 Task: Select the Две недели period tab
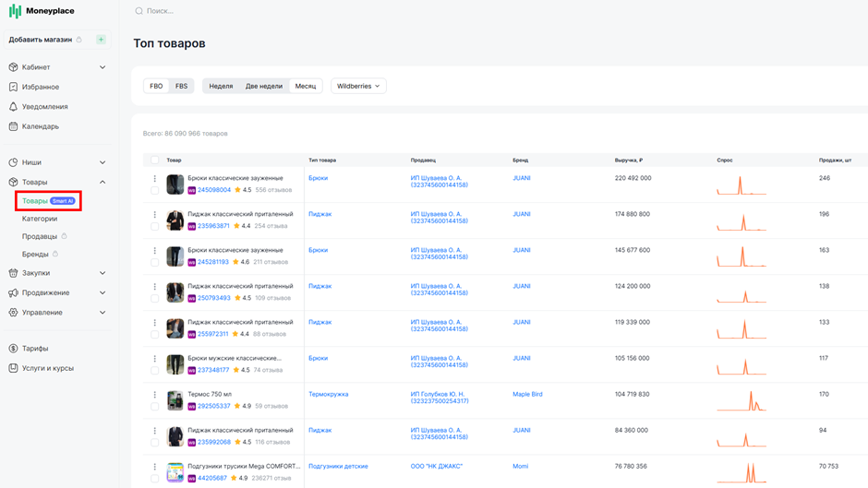click(263, 86)
